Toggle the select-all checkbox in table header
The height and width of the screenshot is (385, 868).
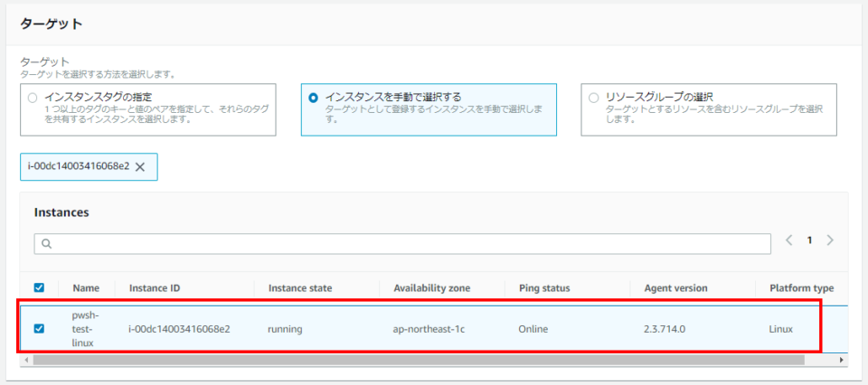point(39,288)
